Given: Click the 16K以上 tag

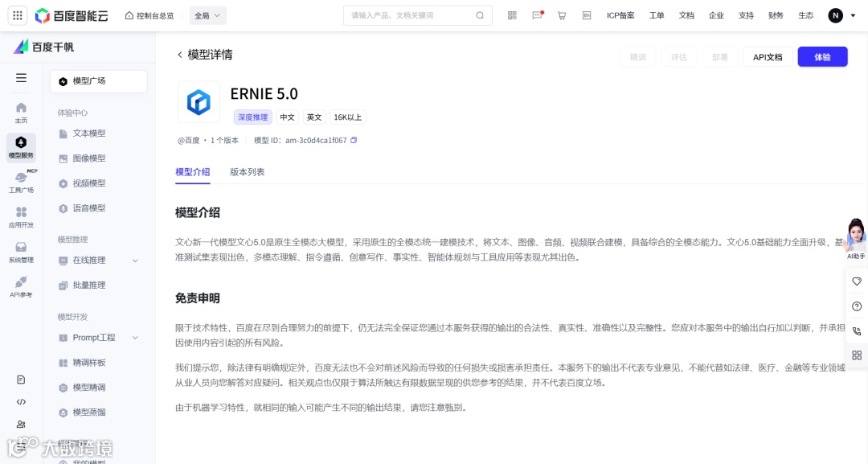Looking at the screenshot, I should 348,117.
